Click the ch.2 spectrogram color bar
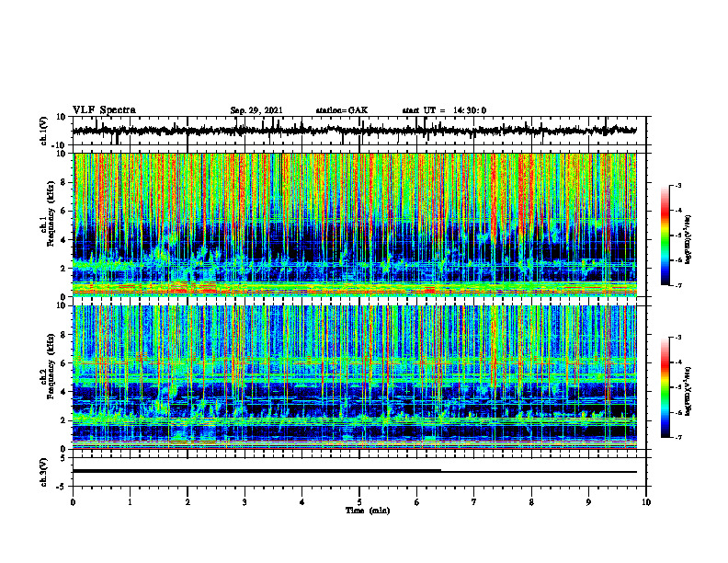Image resolution: width=728 pixels, height=563 pixels. click(665, 387)
